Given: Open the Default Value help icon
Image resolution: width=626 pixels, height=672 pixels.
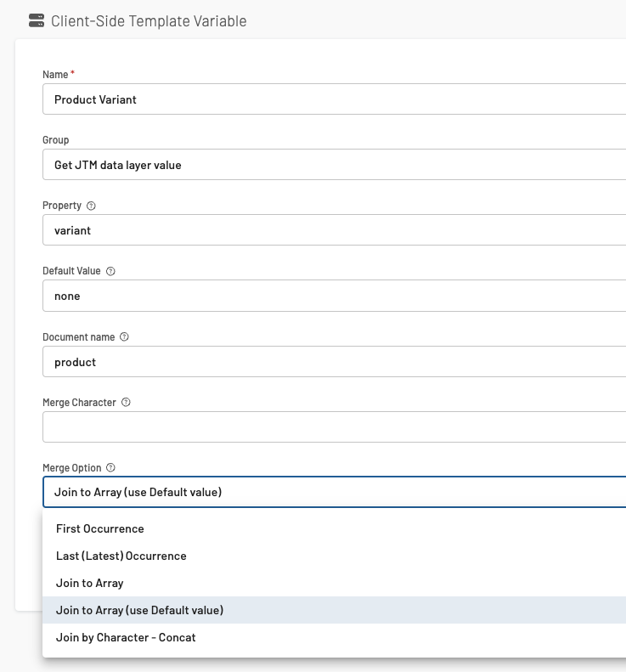Looking at the screenshot, I should click(110, 271).
